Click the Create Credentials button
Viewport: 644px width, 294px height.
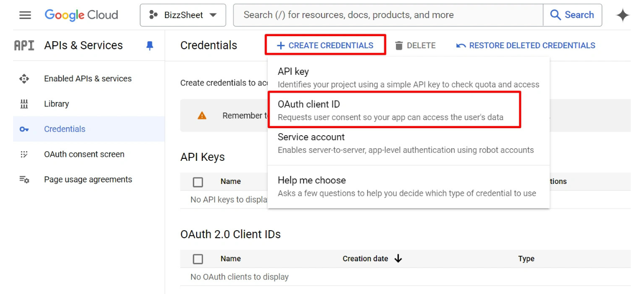pos(325,45)
